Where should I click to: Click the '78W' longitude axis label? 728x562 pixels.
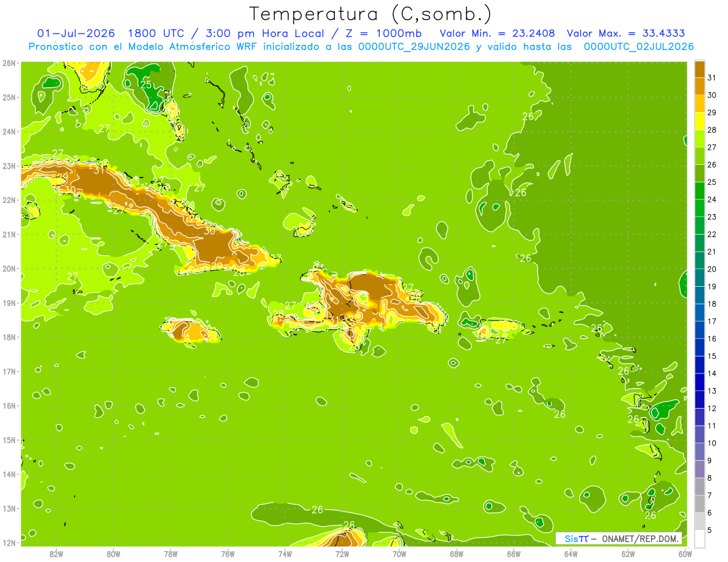click(170, 554)
